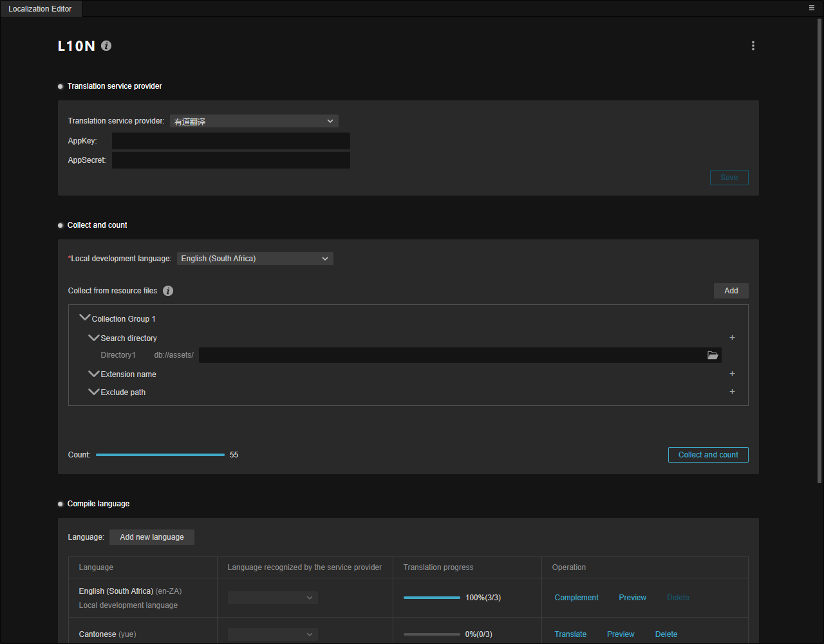Viewport: 824px width, 644px height.
Task: Click Delete for Cantonese
Action: (x=666, y=634)
